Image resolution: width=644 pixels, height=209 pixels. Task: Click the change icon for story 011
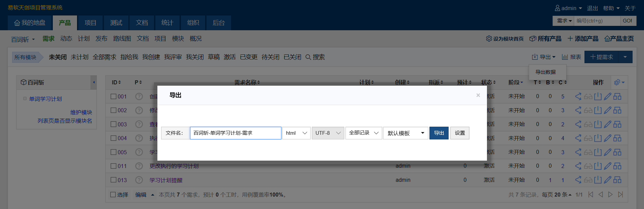pyautogui.click(x=578, y=166)
